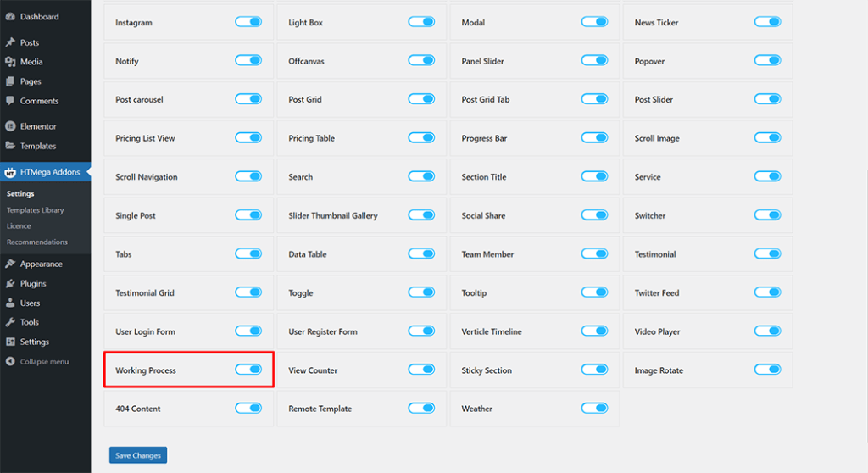Image resolution: width=868 pixels, height=473 pixels.
Task: Open the Recommendations link
Action: point(36,242)
